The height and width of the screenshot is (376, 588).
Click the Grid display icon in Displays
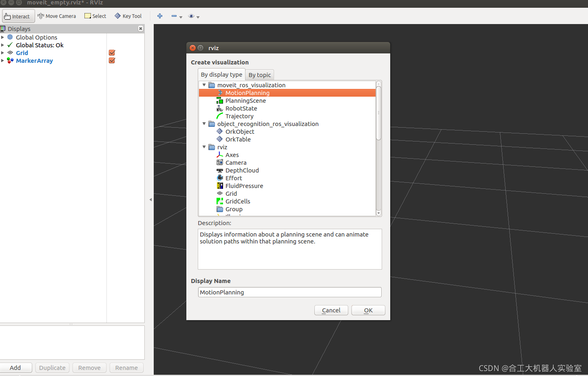[10, 53]
